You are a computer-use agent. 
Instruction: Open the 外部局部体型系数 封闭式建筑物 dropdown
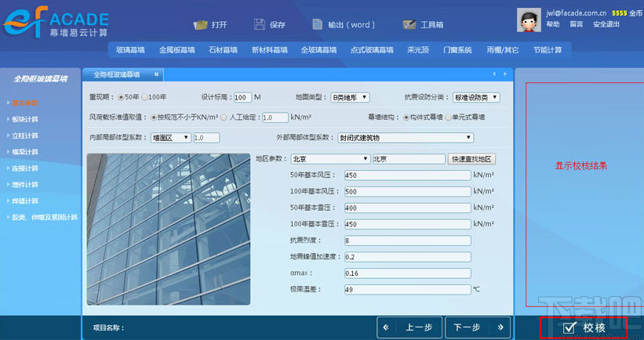click(x=406, y=138)
